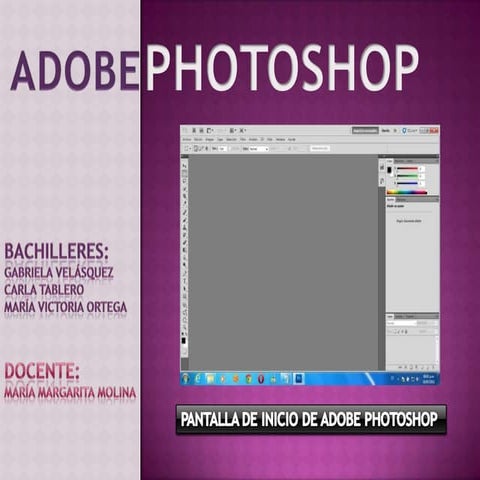Open the Style dropdown in options bar
This screenshot has width=480, height=480.
[259, 149]
